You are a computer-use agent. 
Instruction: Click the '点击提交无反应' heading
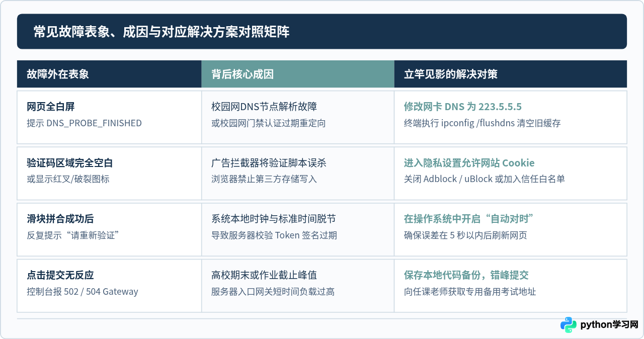[x=60, y=275]
